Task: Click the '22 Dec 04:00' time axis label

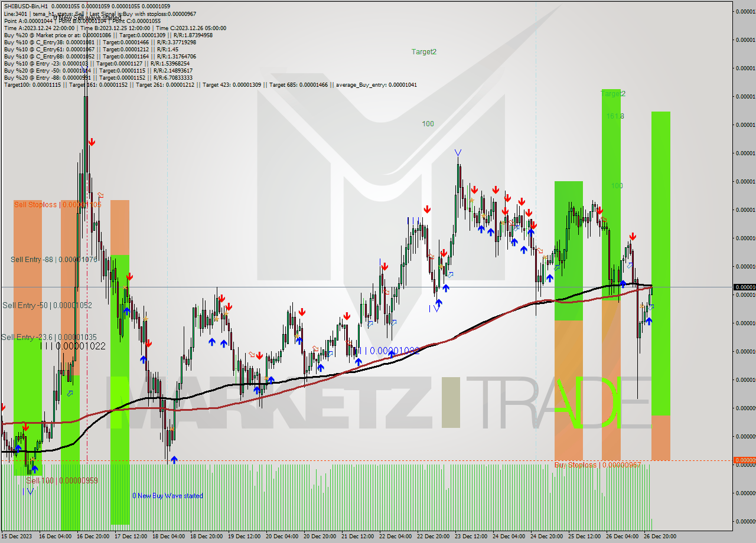Action: (396, 537)
